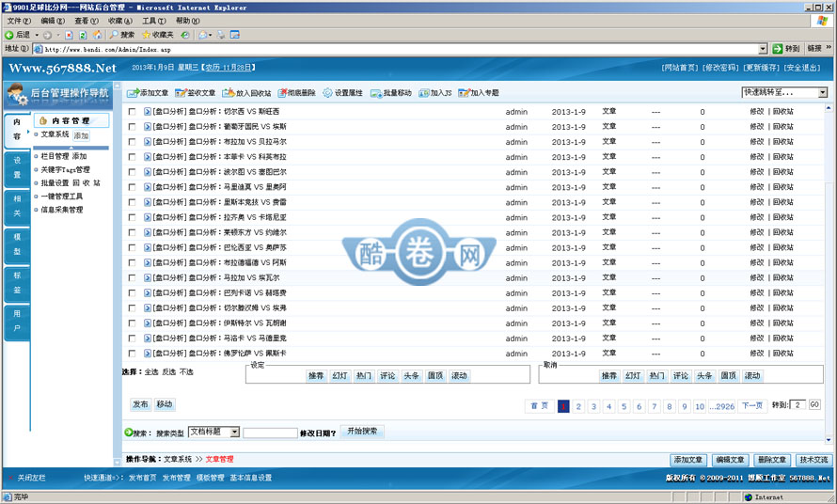Click the 批量移动 toolbar icon
Screen dimensions: 837x504
[x=376, y=93]
